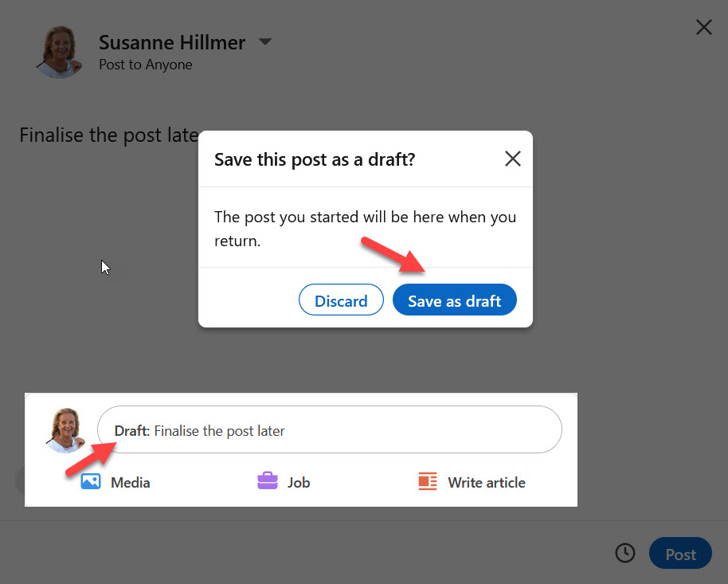This screenshot has height=584, width=728.
Task: Click the Media picture icon
Action: click(91, 481)
